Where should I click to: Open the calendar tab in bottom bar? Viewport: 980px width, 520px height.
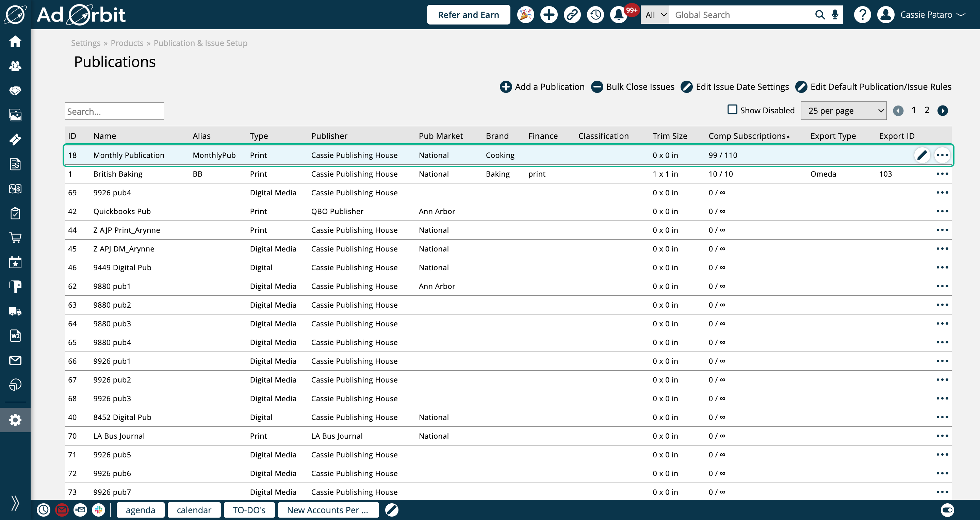(x=194, y=510)
